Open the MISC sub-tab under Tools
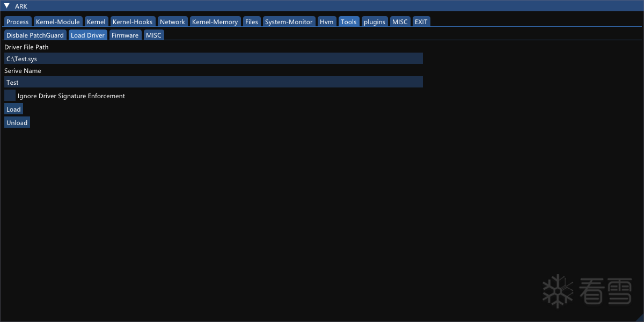This screenshot has height=322, width=644. pos(153,35)
